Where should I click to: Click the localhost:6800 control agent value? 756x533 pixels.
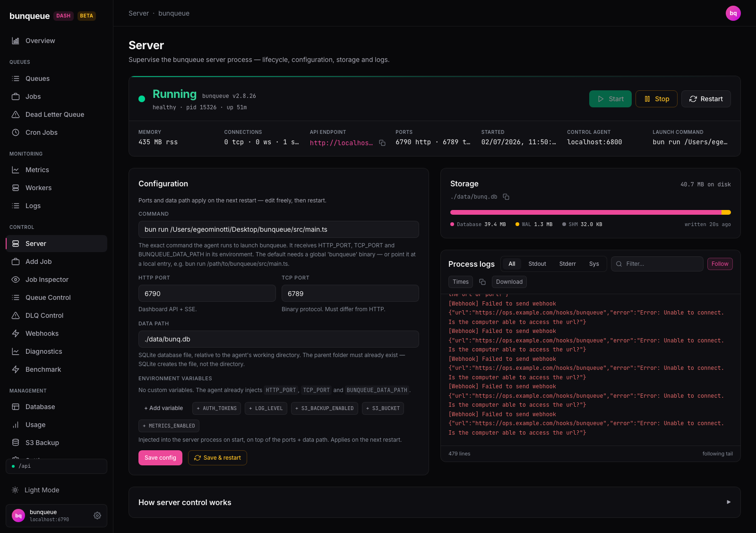594,142
